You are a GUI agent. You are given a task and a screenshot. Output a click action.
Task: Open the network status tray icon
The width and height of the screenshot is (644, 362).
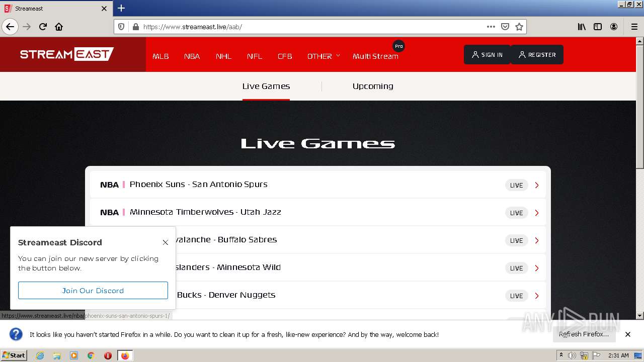[x=584, y=355]
